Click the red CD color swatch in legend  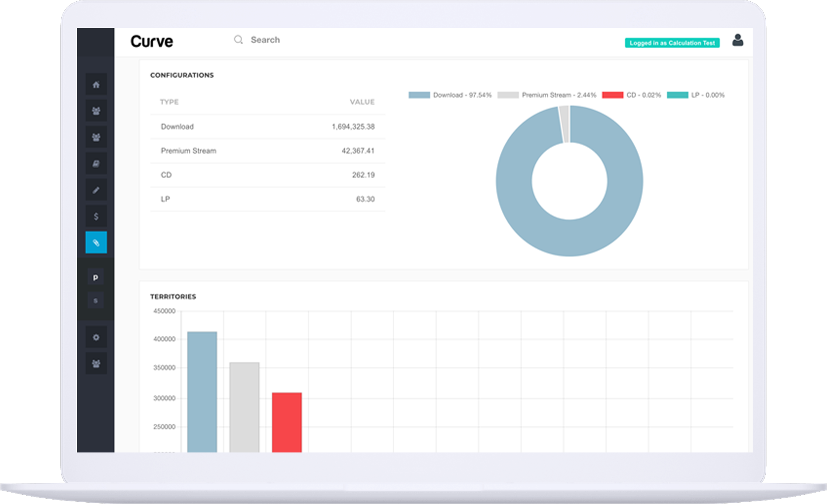pos(614,95)
